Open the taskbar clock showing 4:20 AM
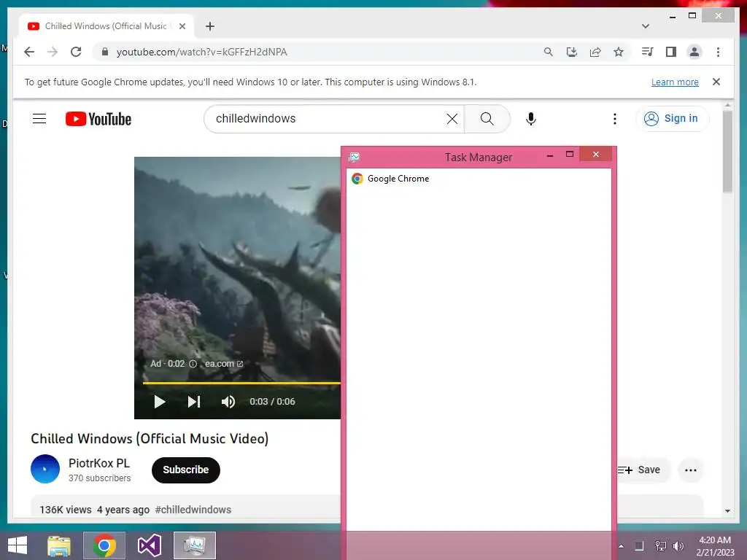 pos(715,546)
